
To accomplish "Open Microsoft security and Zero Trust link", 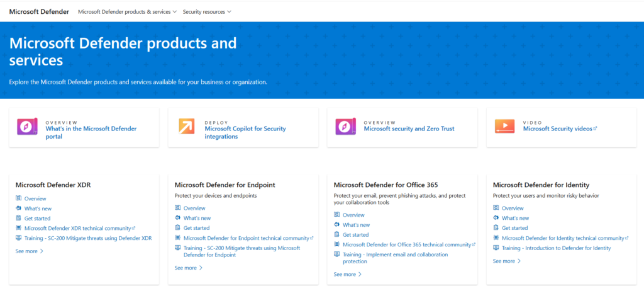I will 409,129.
